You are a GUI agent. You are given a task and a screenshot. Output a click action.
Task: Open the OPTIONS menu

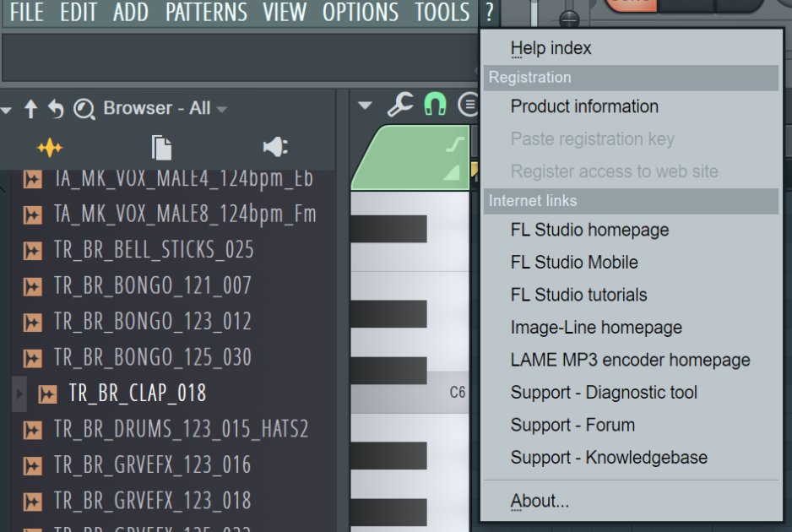point(361,12)
